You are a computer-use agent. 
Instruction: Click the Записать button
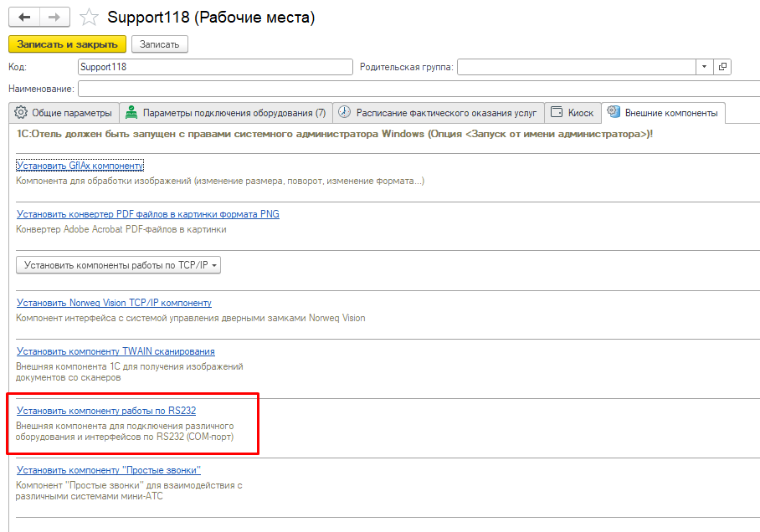point(160,44)
